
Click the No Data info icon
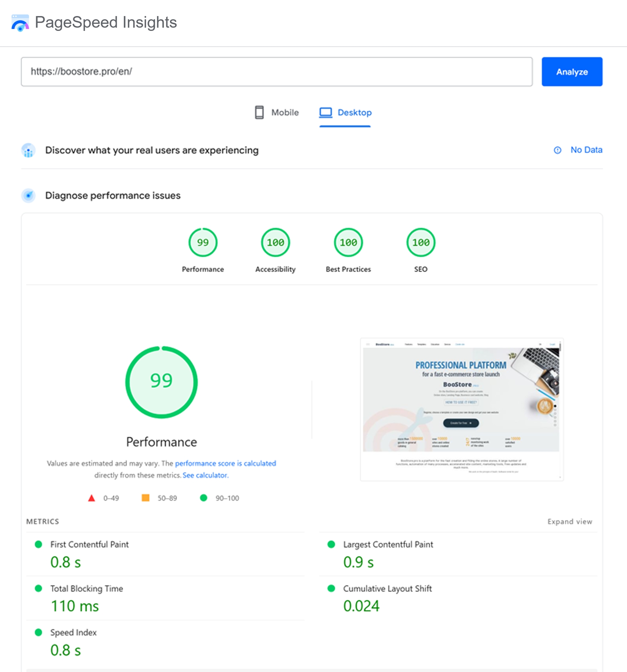point(557,150)
